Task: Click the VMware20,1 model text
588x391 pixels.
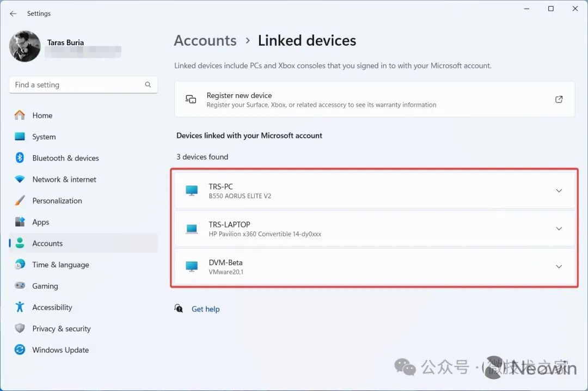Action: point(226,272)
